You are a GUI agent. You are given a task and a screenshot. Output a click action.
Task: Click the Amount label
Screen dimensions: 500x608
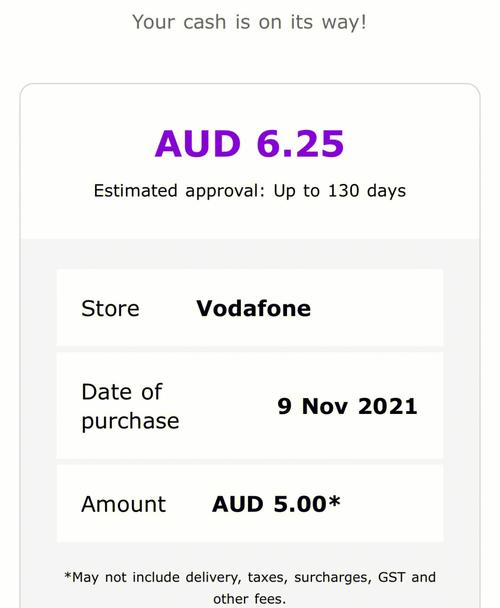pos(123,504)
